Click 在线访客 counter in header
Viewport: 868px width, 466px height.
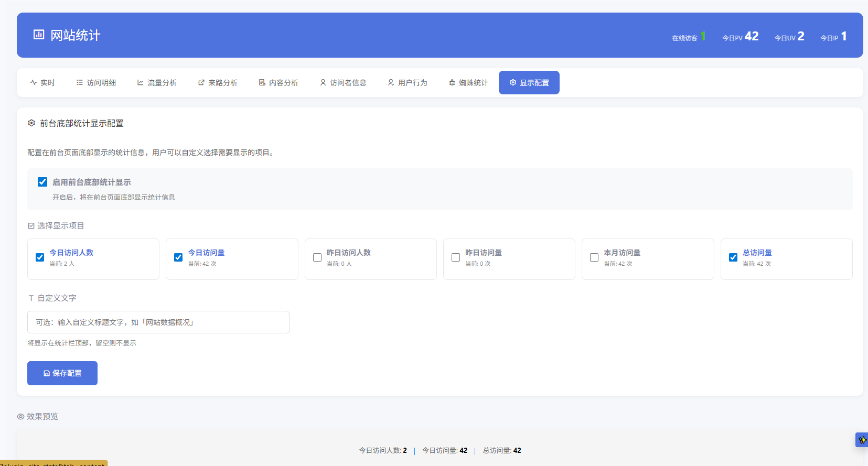click(x=689, y=37)
